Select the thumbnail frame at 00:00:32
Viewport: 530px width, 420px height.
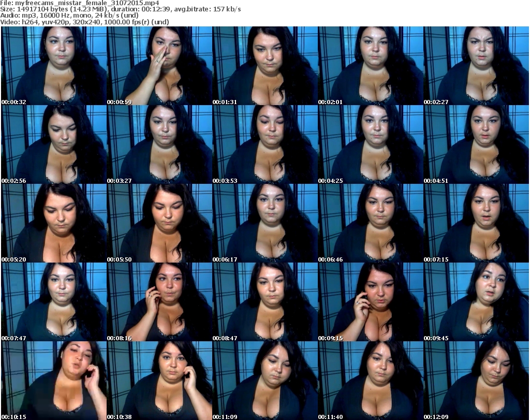(x=54, y=66)
